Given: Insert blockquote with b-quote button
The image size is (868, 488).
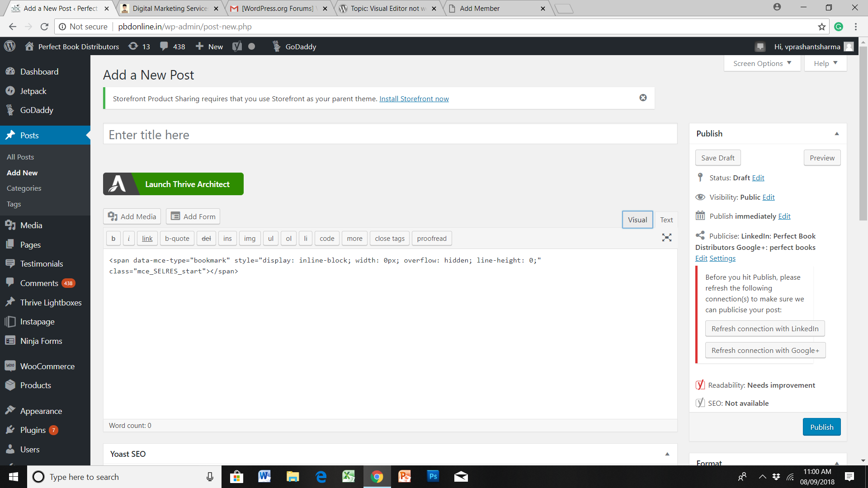Looking at the screenshot, I should (x=177, y=238).
